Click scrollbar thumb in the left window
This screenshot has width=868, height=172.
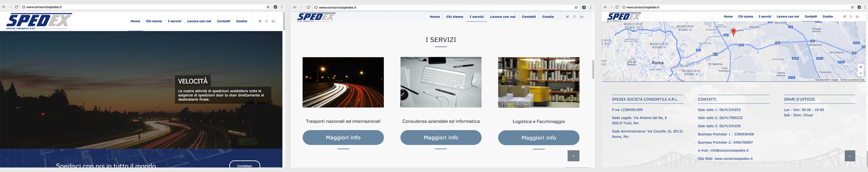(284, 21)
